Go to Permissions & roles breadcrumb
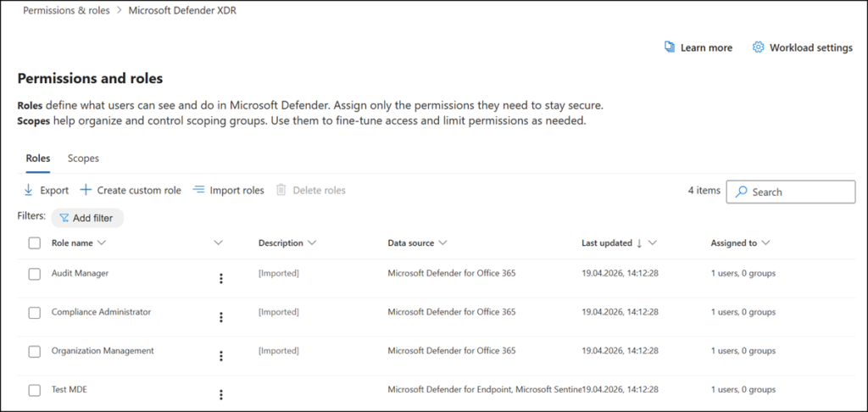This screenshot has width=868, height=412. pyautogui.click(x=66, y=10)
